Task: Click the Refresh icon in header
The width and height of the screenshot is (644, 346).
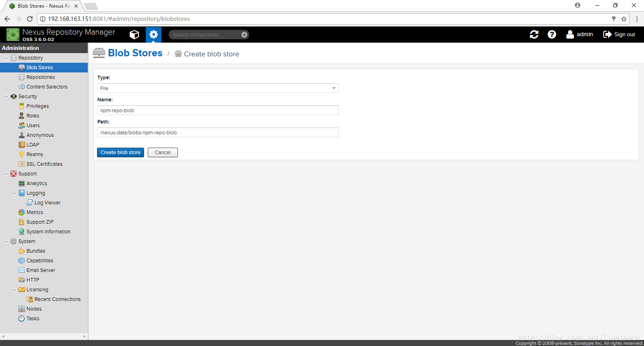Action: pos(534,35)
